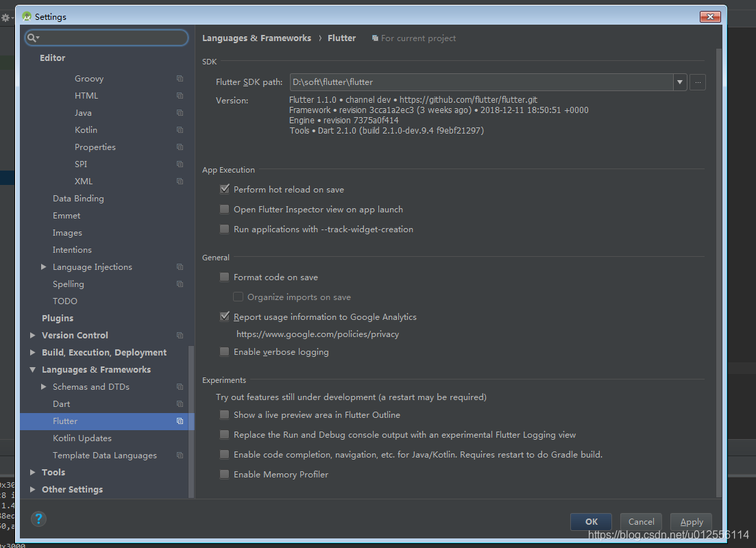Screen dimensions: 756x548
Task: Click the project-level icon beside XML
Action: [180, 181]
